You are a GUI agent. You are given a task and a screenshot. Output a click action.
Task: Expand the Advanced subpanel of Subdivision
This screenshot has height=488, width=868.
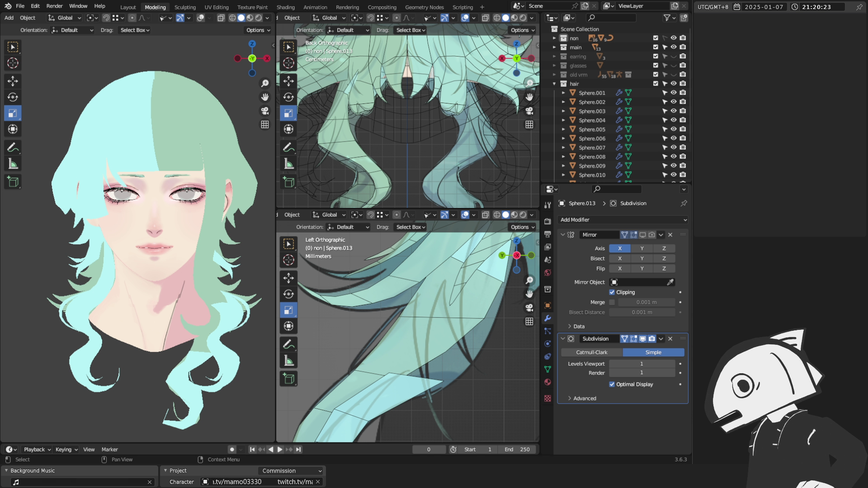581,399
